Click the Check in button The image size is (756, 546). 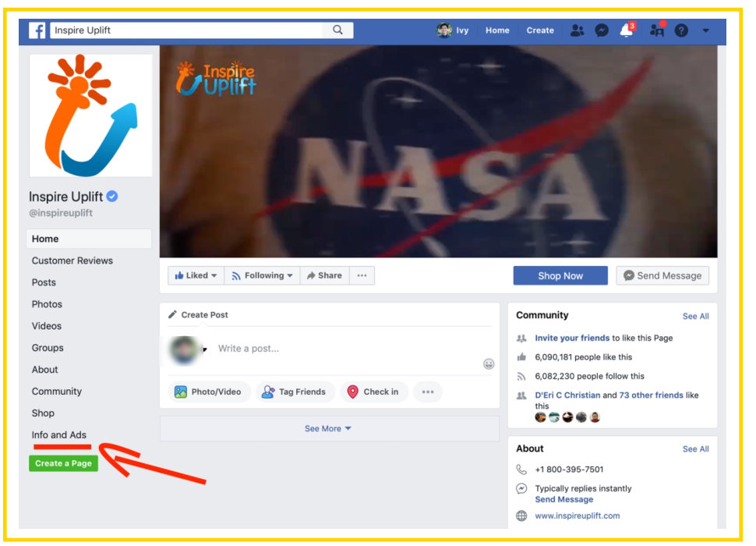click(373, 392)
